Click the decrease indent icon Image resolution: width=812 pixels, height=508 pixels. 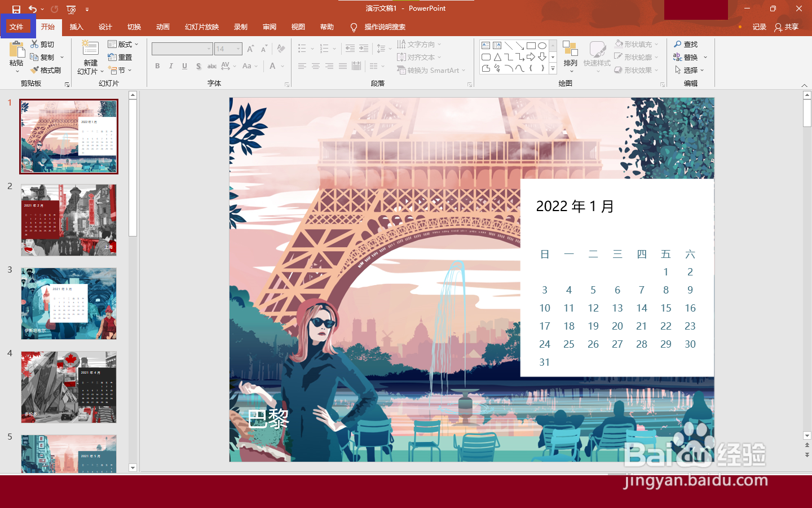click(350, 49)
